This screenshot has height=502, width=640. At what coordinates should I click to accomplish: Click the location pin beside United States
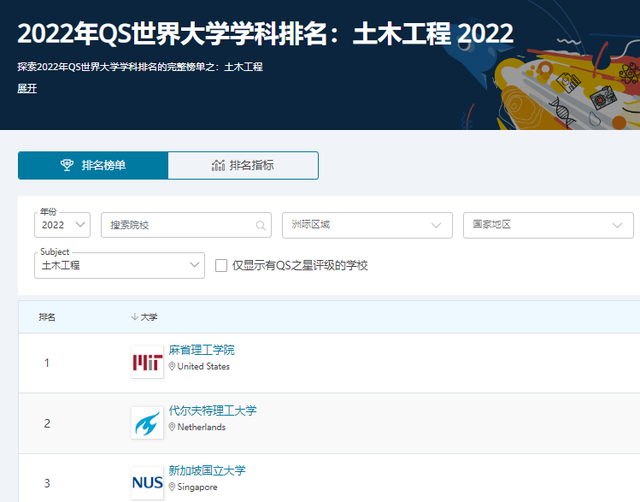click(x=172, y=367)
